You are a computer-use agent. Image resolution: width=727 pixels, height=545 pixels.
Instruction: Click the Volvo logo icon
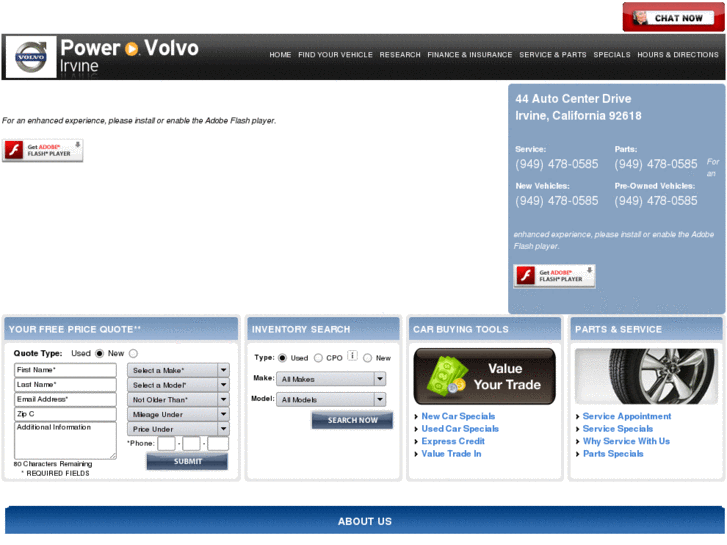click(31, 57)
